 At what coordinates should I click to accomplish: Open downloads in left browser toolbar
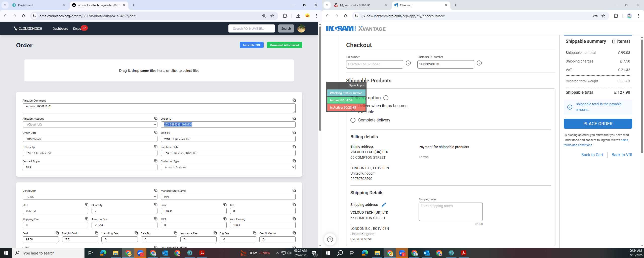tap(298, 16)
